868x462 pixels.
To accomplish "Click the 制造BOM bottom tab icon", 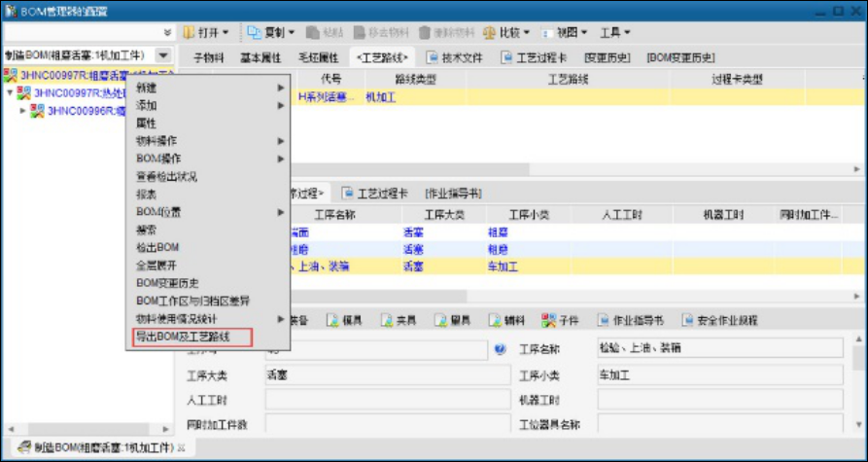I will coord(23,447).
